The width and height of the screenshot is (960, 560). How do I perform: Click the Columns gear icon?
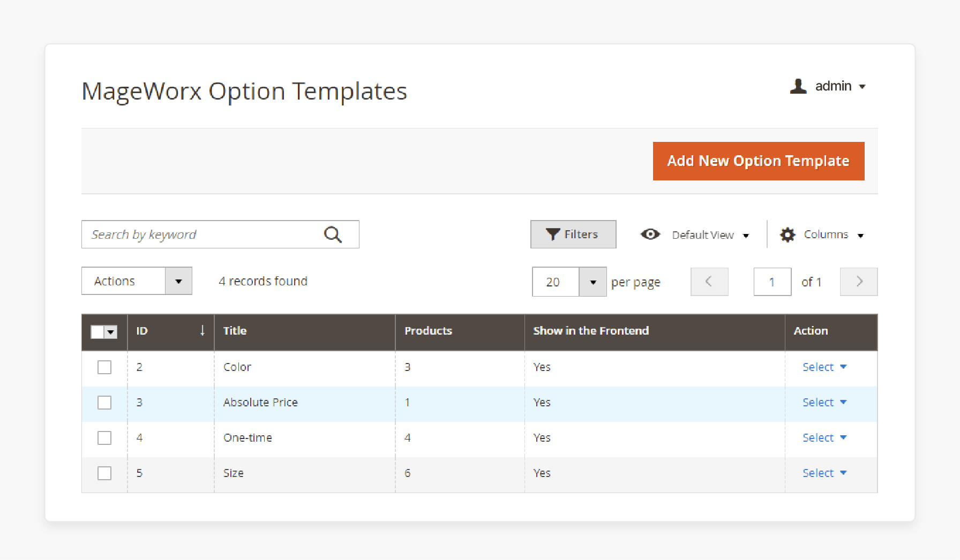click(x=787, y=234)
